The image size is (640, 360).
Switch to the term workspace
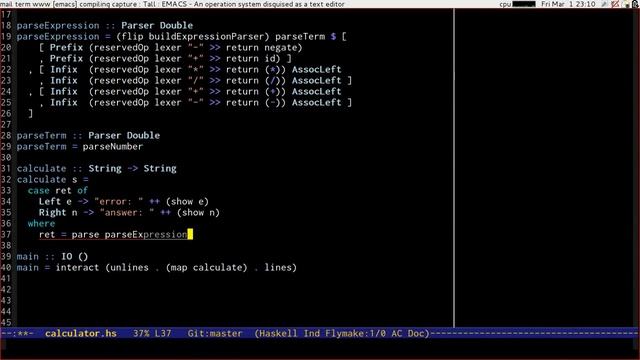coord(22,4)
